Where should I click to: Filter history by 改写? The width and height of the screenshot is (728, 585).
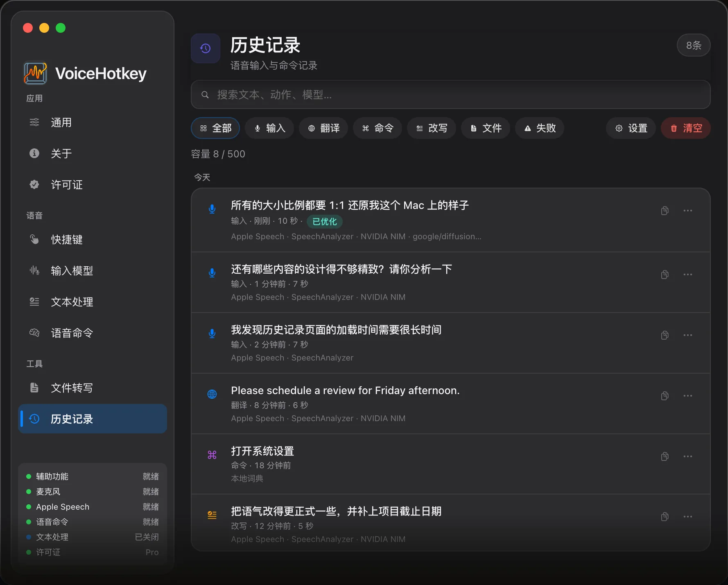pyautogui.click(x=432, y=128)
